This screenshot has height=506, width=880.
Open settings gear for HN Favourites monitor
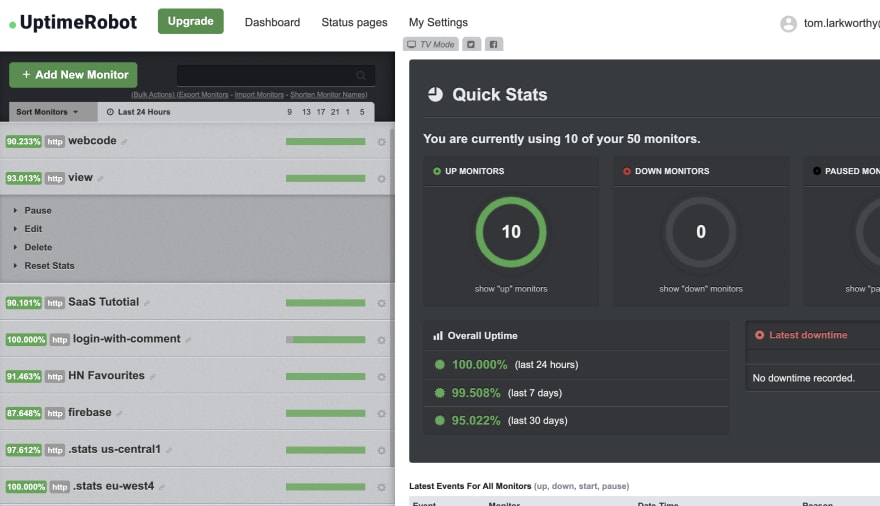(x=382, y=377)
